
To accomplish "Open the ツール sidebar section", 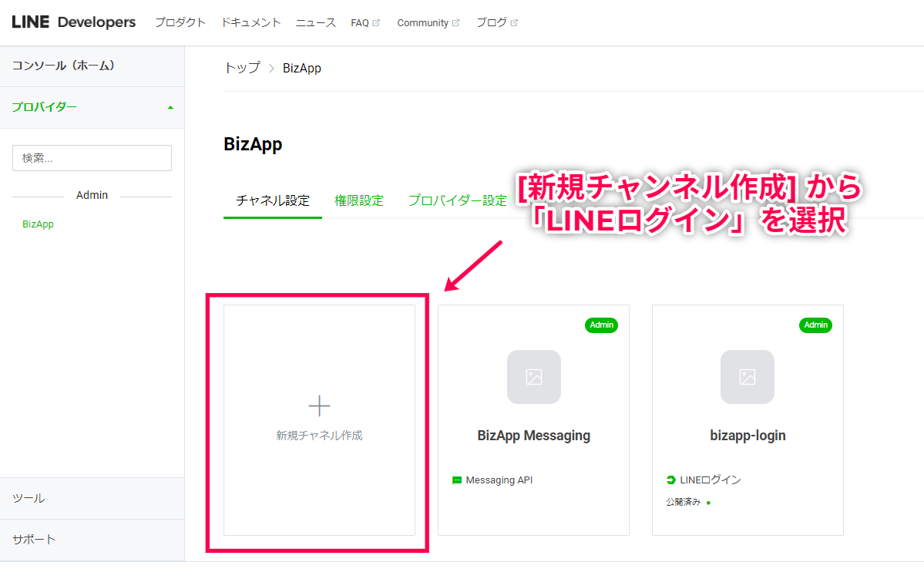I will tap(92, 498).
